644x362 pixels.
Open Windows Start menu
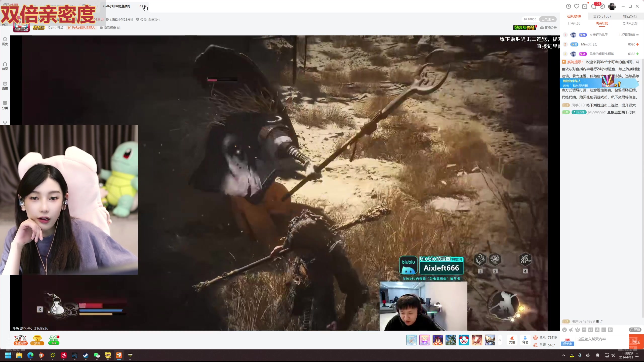[8, 355]
